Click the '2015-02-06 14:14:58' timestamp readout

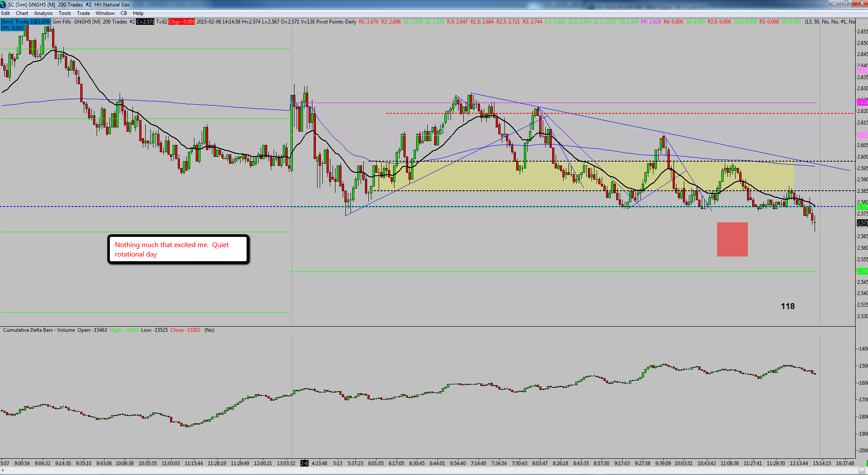click(x=218, y=22)
